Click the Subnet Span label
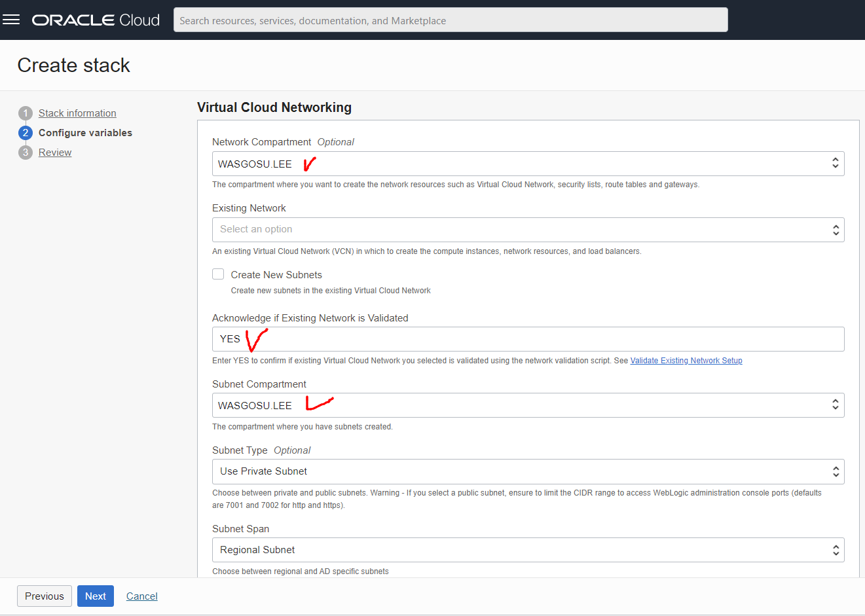Image resolution: width=865 pixels, height=616 pixels. click(241, 529)
